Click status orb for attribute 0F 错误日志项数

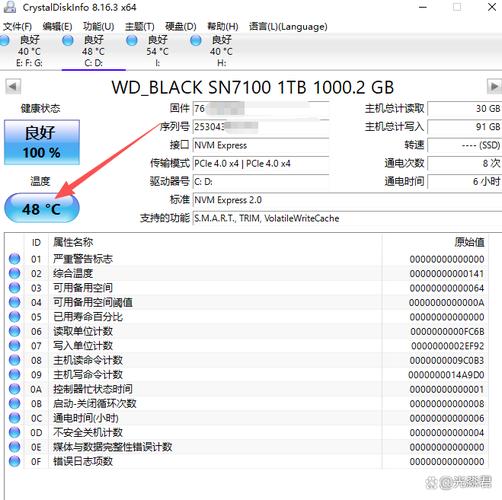14,461
